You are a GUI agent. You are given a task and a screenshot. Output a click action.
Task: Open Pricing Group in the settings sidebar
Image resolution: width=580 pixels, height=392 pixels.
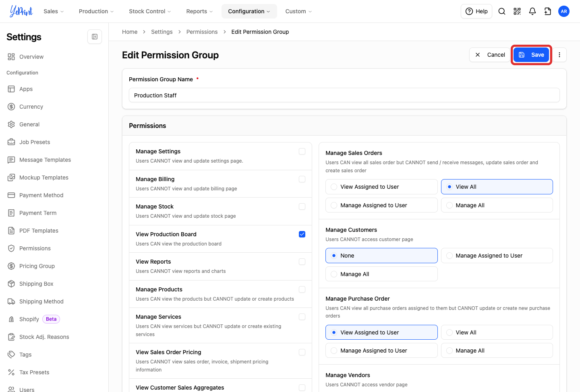point(37,266)
